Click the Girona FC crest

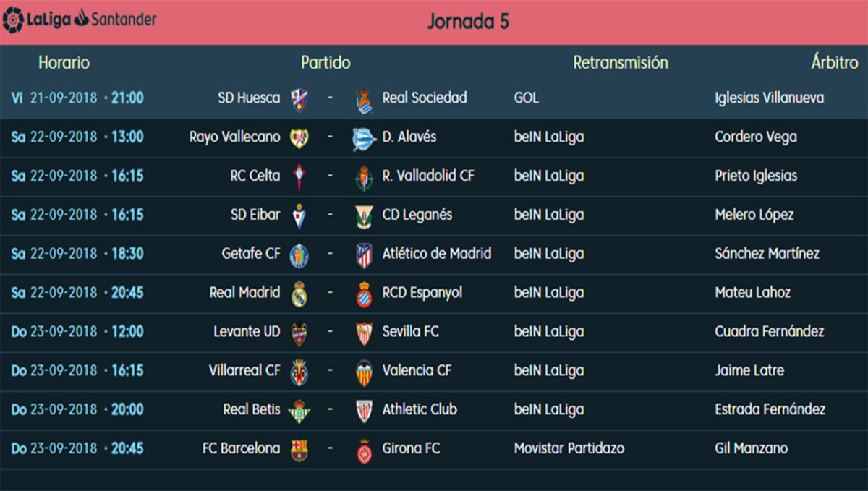pos(364,451)
